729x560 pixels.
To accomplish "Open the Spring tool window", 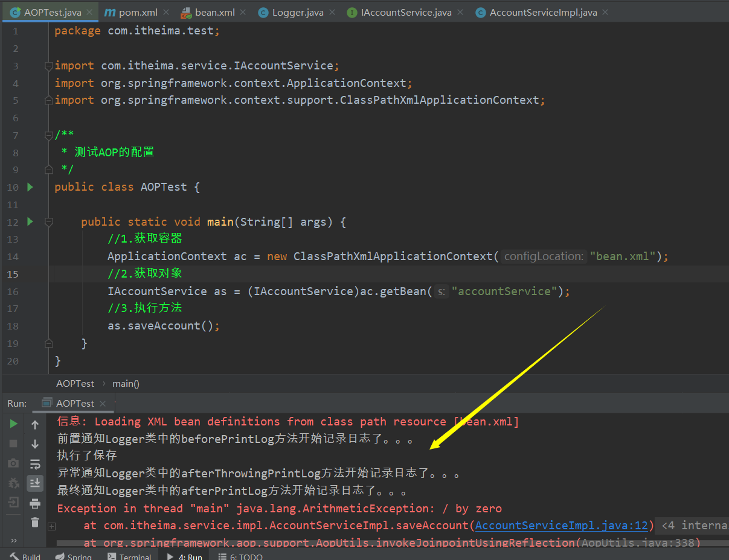I will point(73,556).
